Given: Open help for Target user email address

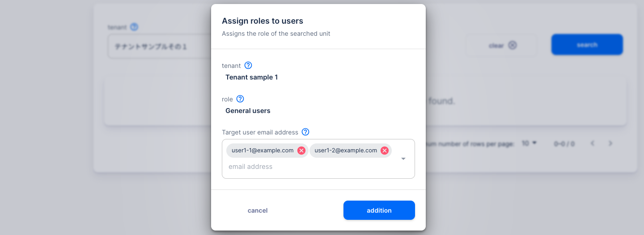Looking at the screenshot, I should click(305, 132).
